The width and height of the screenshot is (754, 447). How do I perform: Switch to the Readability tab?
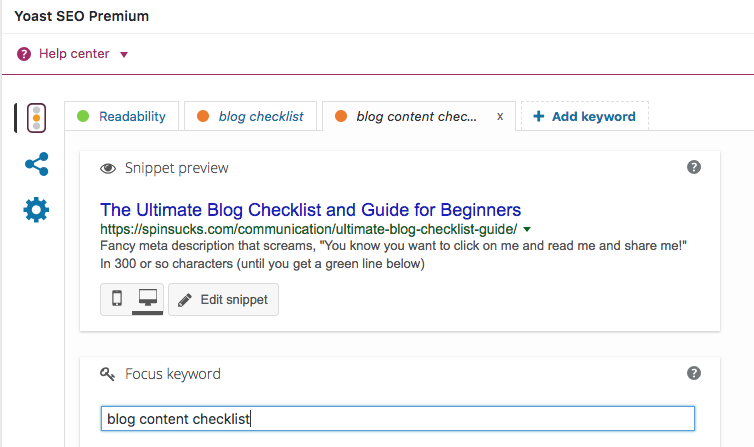(122, 116)
